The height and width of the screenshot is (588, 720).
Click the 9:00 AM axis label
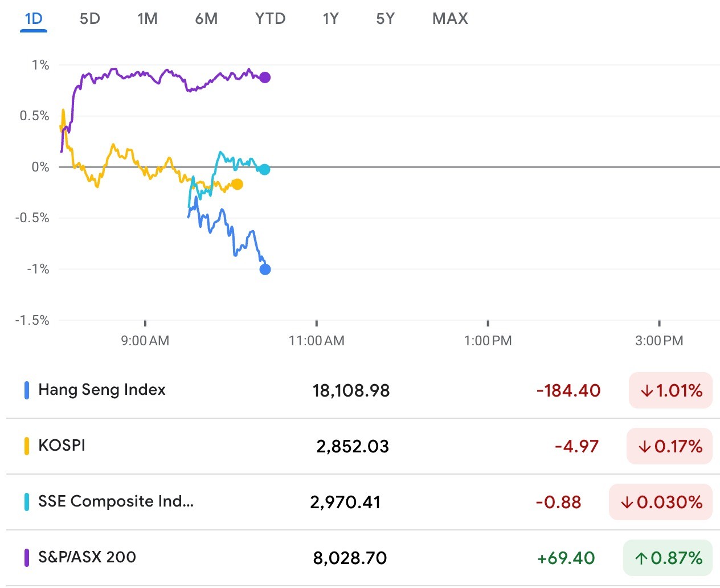tap(145, 341)
